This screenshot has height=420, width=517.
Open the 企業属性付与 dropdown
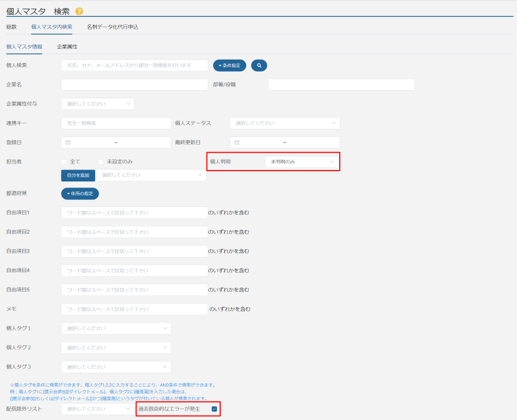tap(98, 104)
